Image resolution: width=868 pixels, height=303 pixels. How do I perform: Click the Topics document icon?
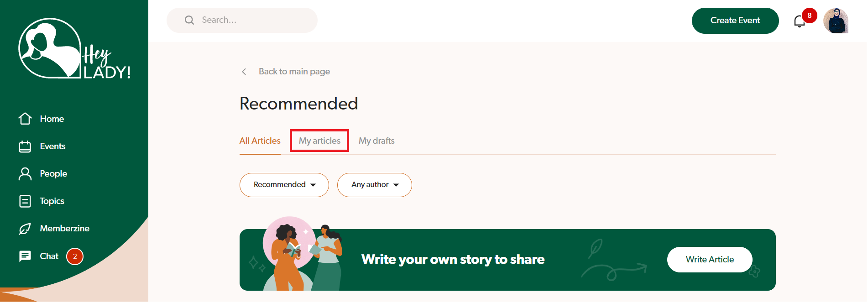pyautogui.click(x=25, y=201)
